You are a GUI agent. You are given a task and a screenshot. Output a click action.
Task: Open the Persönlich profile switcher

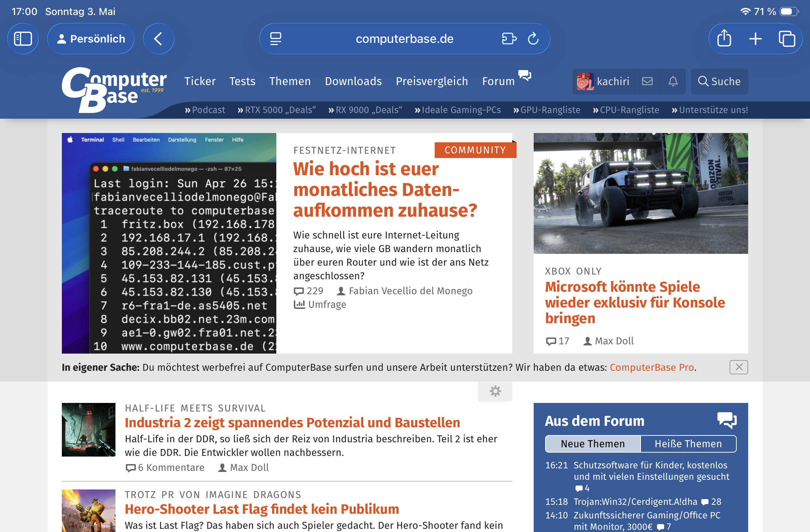click(x=91, y=39)
